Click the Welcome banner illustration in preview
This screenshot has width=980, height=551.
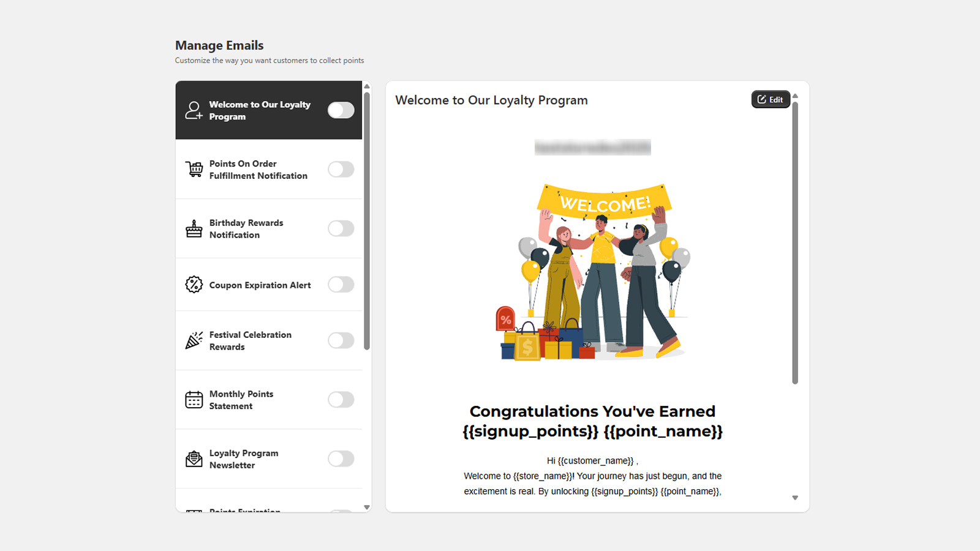pyautogui.click(x=594, y=271)
